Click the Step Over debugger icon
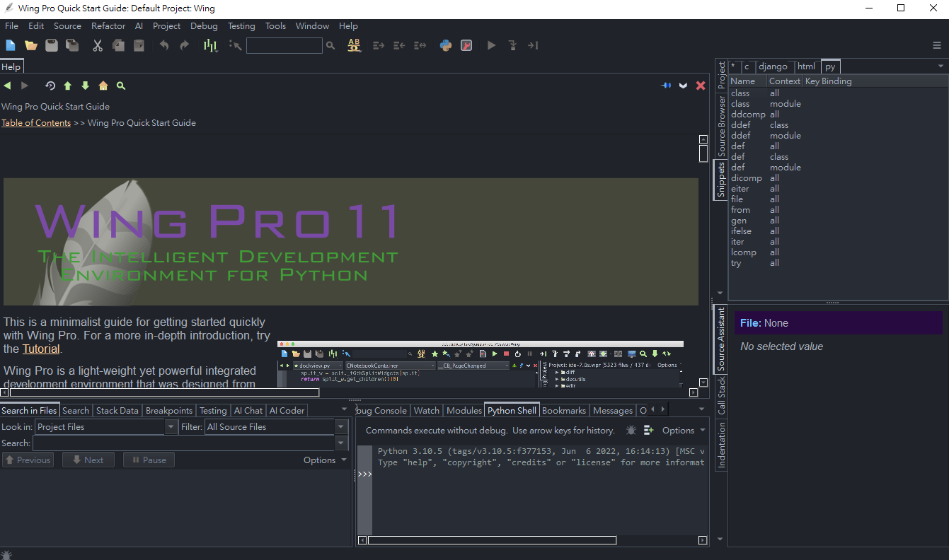Image resolution: width=949 pixels, height=560 pixels. point(533,45)
